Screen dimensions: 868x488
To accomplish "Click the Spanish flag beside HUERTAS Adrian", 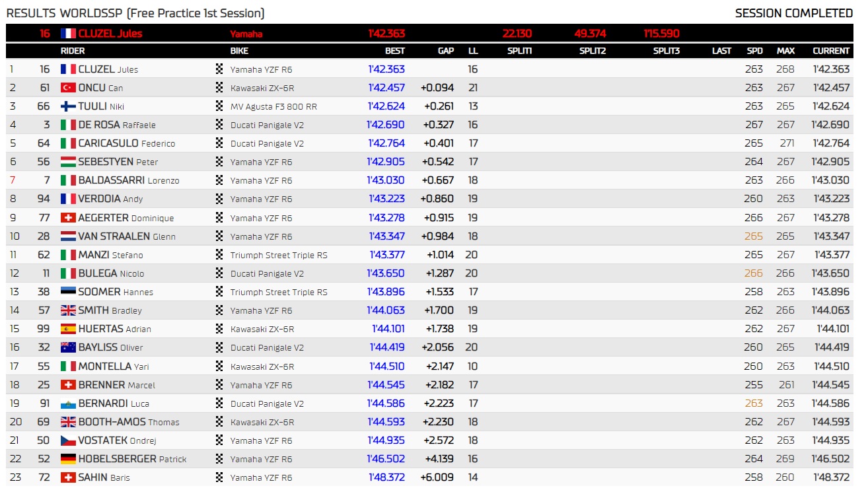I will 68,329.
